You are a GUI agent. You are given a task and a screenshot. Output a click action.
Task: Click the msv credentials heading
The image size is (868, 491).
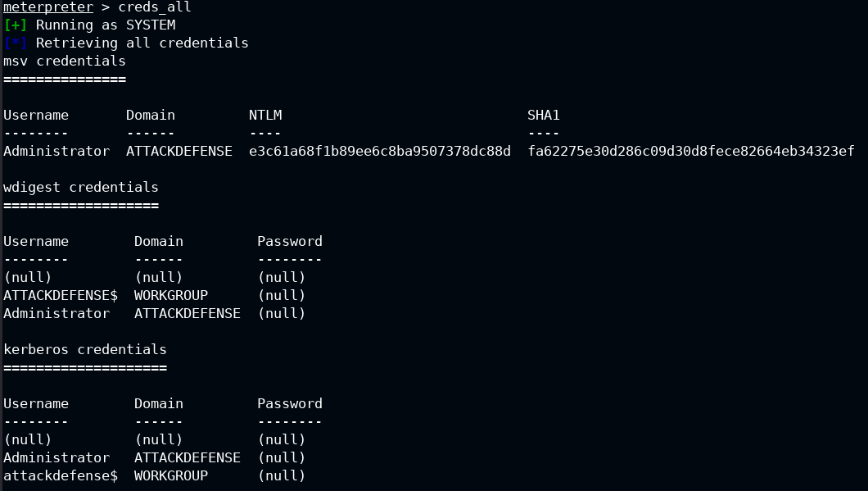pyautogui.click(x=64, y=61)
